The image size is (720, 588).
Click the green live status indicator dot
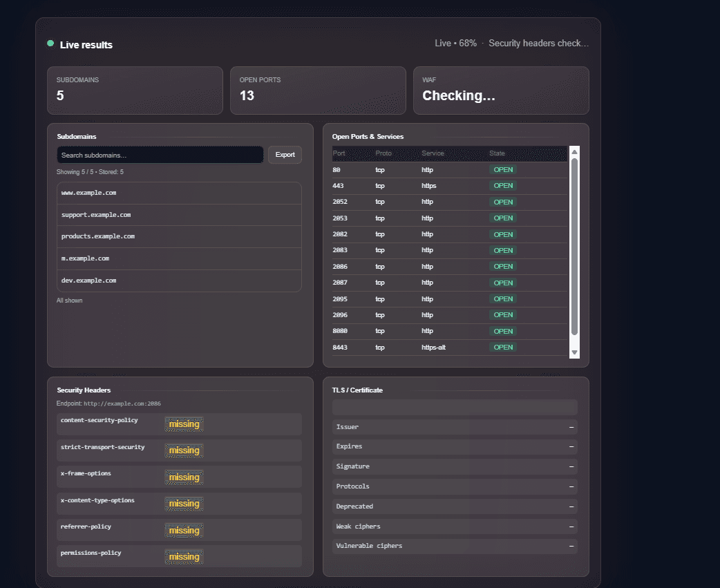(50, 44)
